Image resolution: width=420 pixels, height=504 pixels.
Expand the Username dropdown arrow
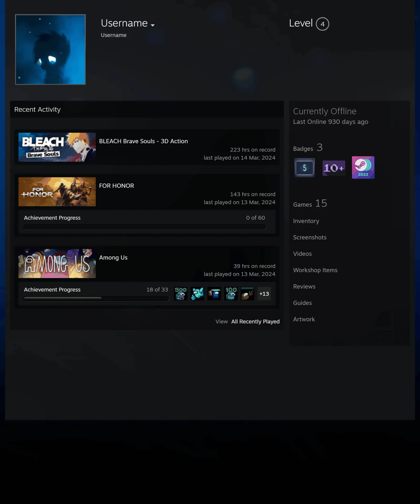click(x=153, y=25)
